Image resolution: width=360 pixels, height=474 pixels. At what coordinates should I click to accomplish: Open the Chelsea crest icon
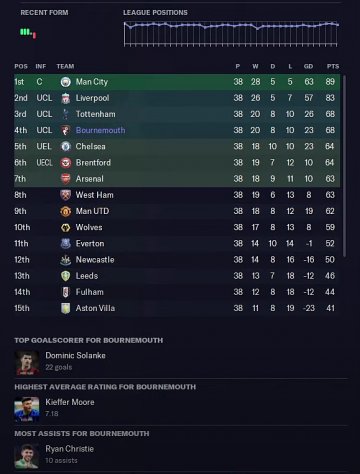(66, 147)
